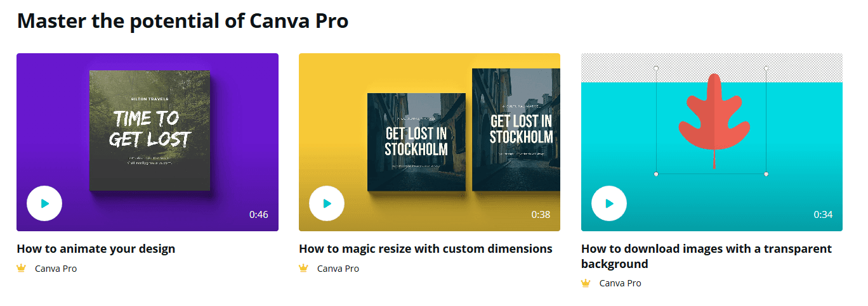
Task: Play the transparent background video
Action: coord(609,203)
